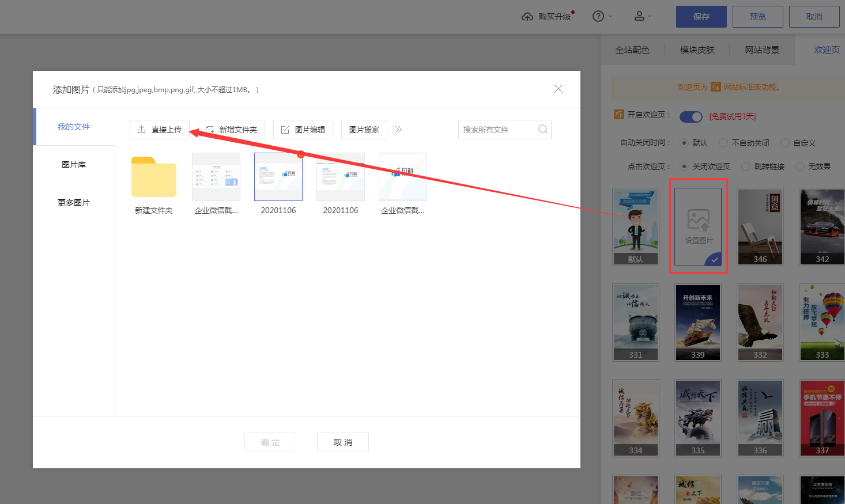
Task: Click the 标 badge in the orange notice
Action: point(716,87)
